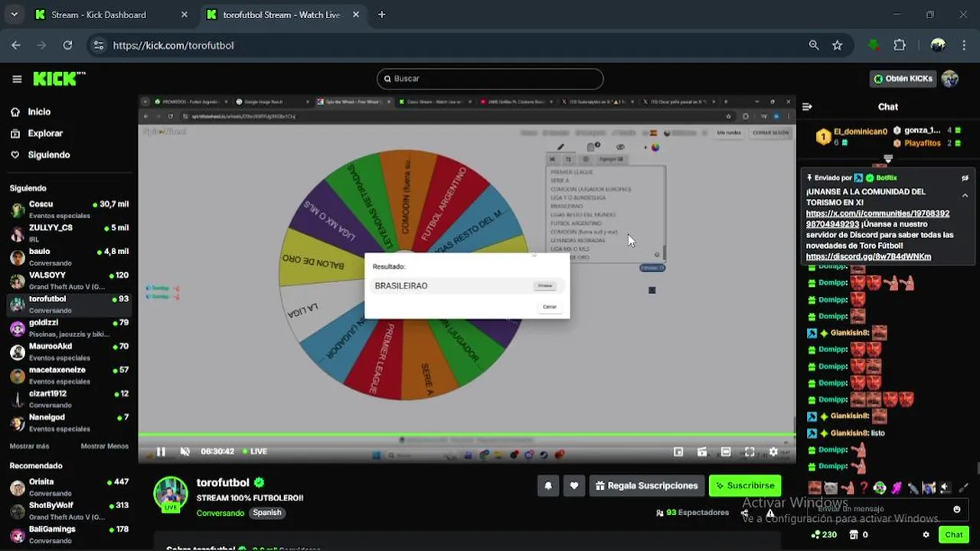980x551 pixels.
Task: Cast the stream to a device
Action: 701,452
